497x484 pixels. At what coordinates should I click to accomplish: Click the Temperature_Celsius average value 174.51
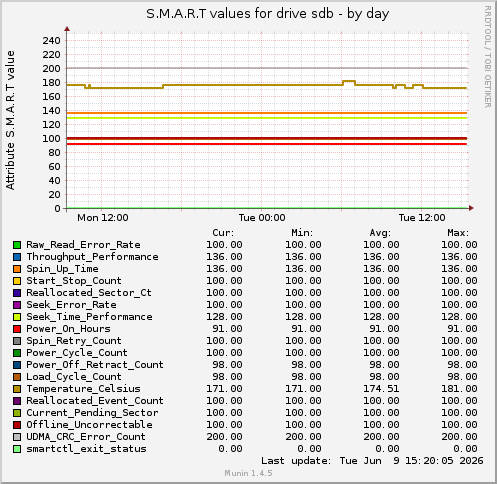pos(381,389)
